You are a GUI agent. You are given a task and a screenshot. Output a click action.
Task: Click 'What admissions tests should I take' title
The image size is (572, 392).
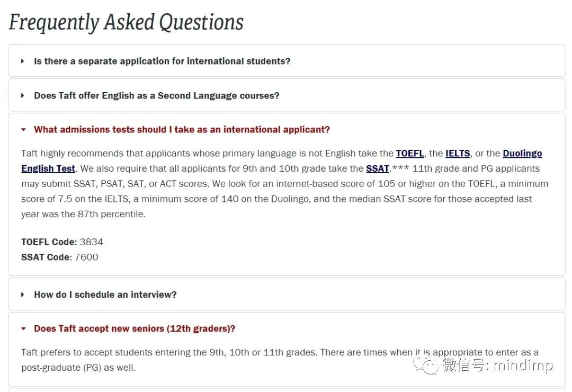pyautogui.click(x=182, y=130)
